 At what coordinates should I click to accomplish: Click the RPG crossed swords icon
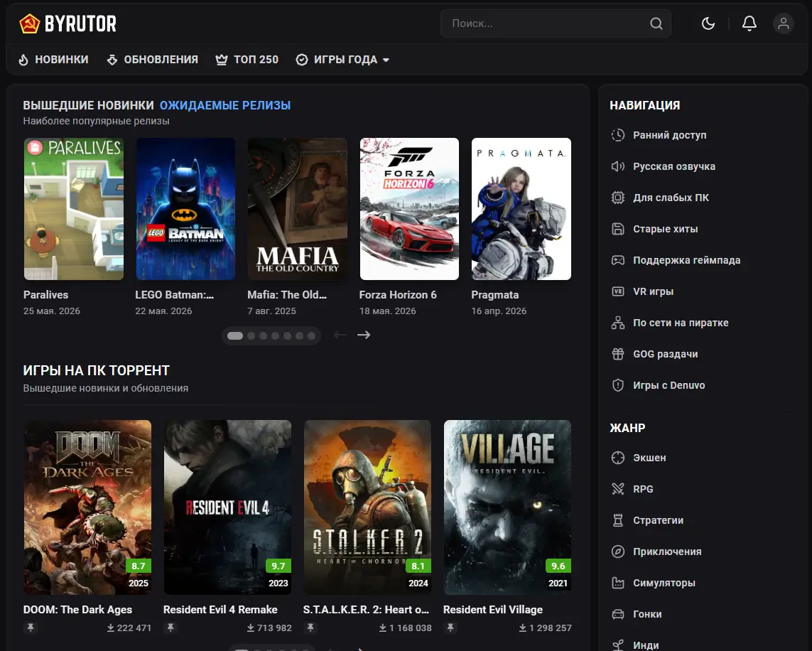pos(618,489)
